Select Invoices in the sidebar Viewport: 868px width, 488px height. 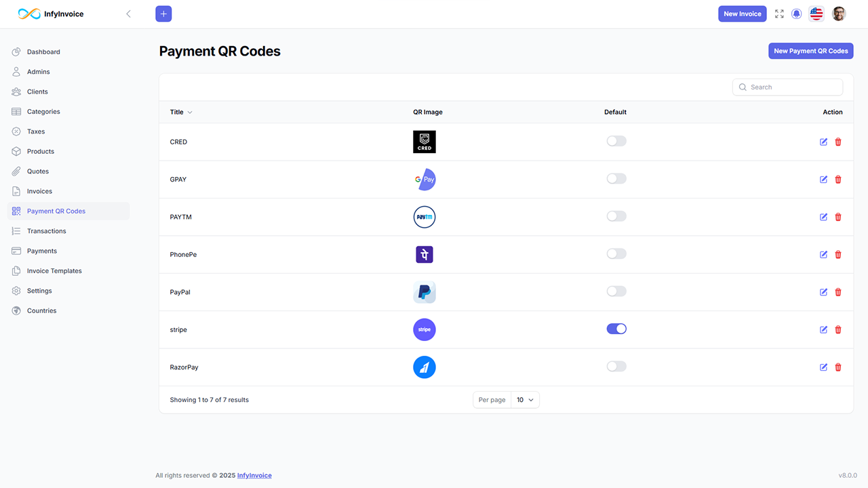pyautogui.click(x=41, y=190)
